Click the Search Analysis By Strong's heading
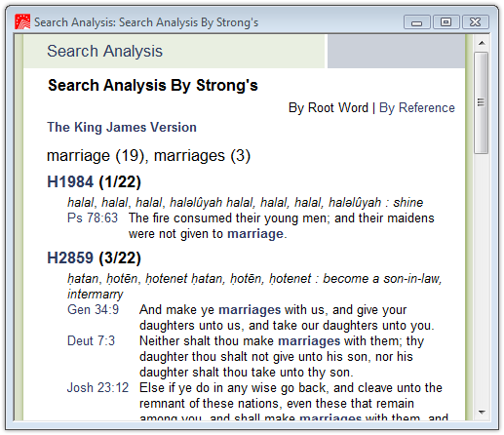This screenshot has height=435, width=504. (153, 85)
